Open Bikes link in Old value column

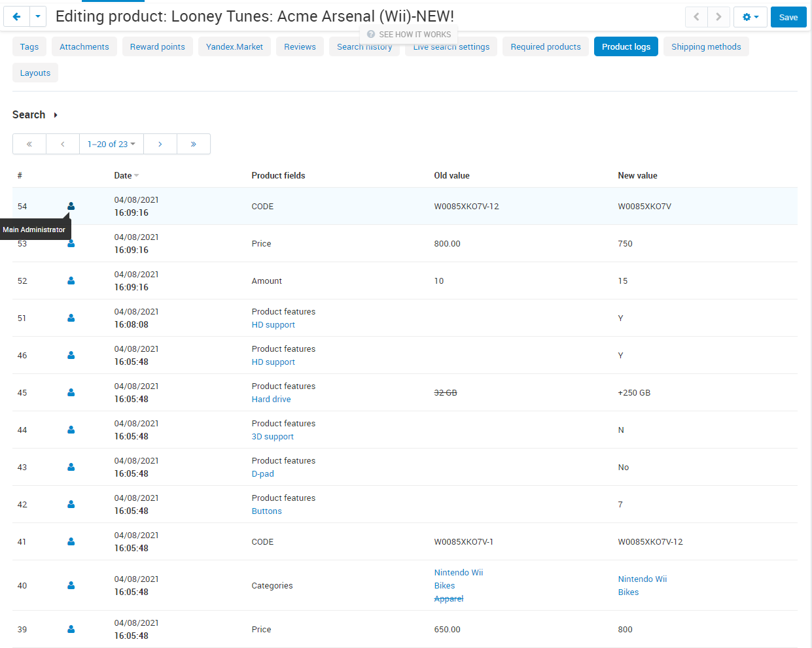[x=444, y=585]
